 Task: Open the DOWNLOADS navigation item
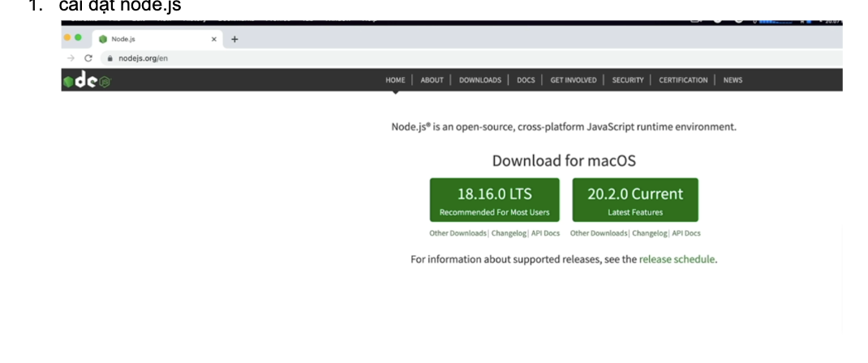[x=480, y=80]
